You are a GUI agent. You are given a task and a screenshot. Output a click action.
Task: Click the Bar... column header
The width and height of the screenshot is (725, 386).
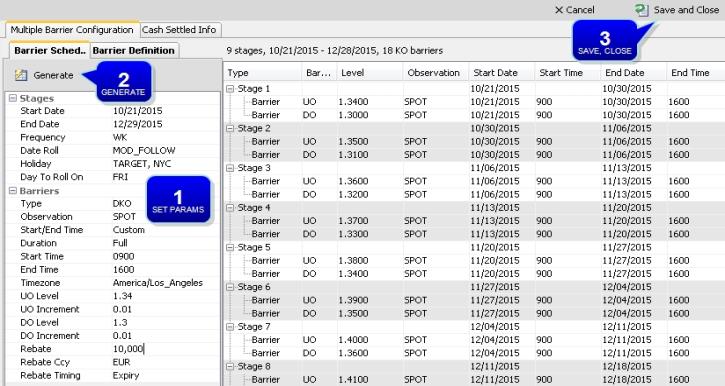pos(319,73)
